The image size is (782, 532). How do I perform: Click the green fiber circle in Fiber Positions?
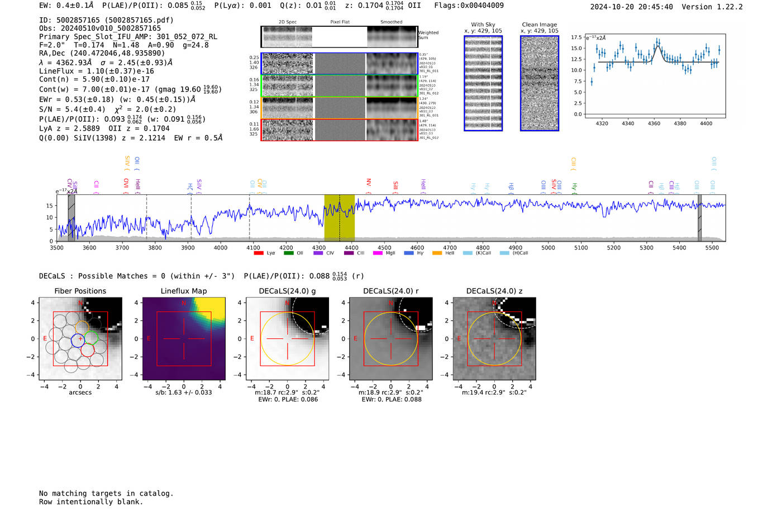pos(92,338)
